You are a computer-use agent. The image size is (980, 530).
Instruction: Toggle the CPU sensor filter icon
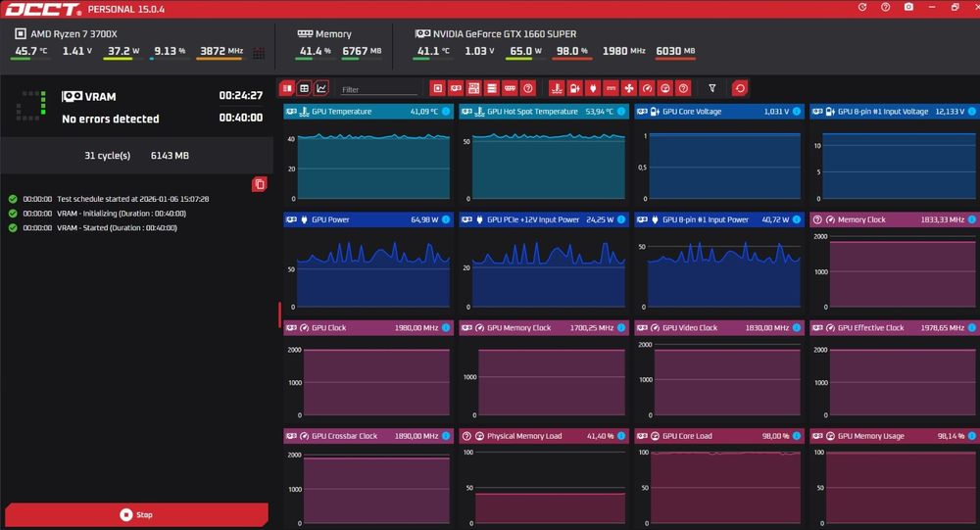(x=437, y=88)
